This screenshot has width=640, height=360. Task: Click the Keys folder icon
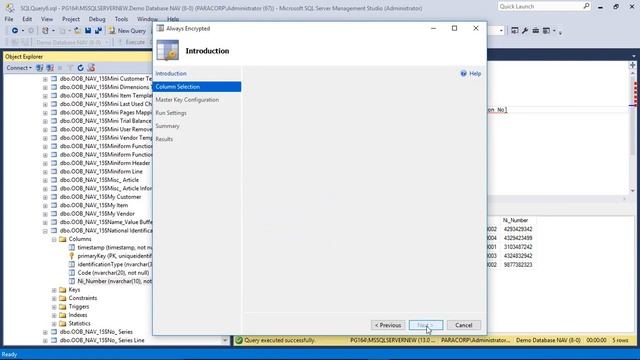click(x=62, y=290)
